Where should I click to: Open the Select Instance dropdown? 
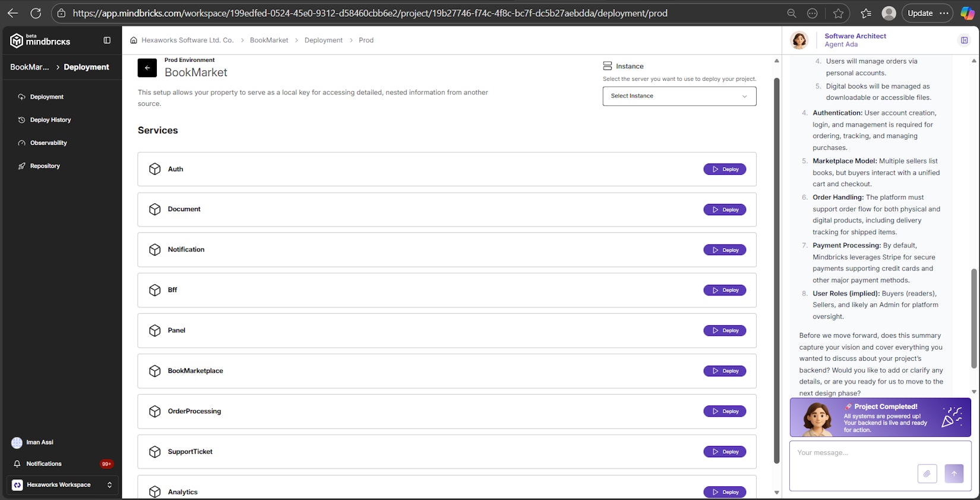(x=679, y=96)
